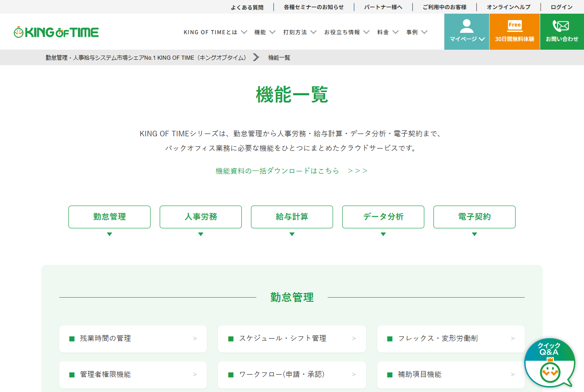Open 補助項目機能 feature card
584x392 pixels.
pyautogui.click(x=451, y=375)
